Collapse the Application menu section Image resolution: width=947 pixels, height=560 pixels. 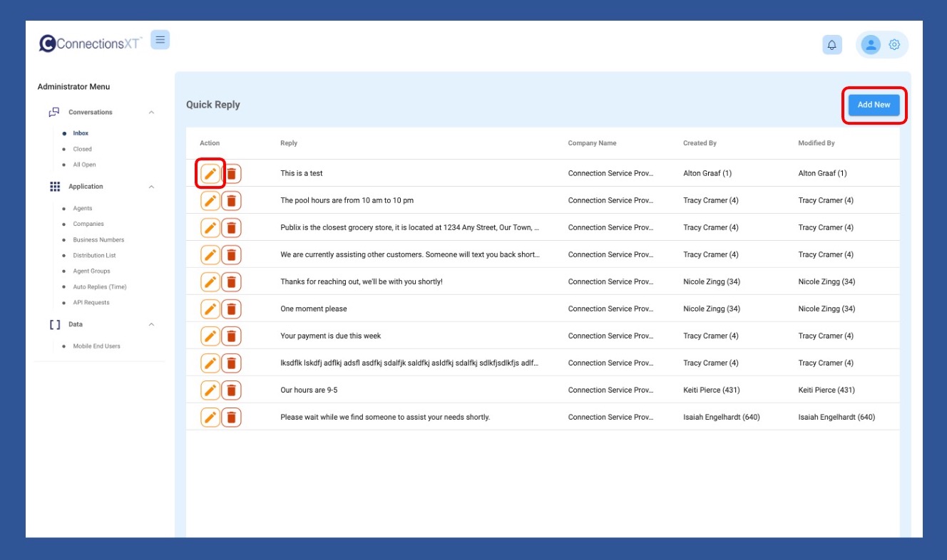click(151, 187)
